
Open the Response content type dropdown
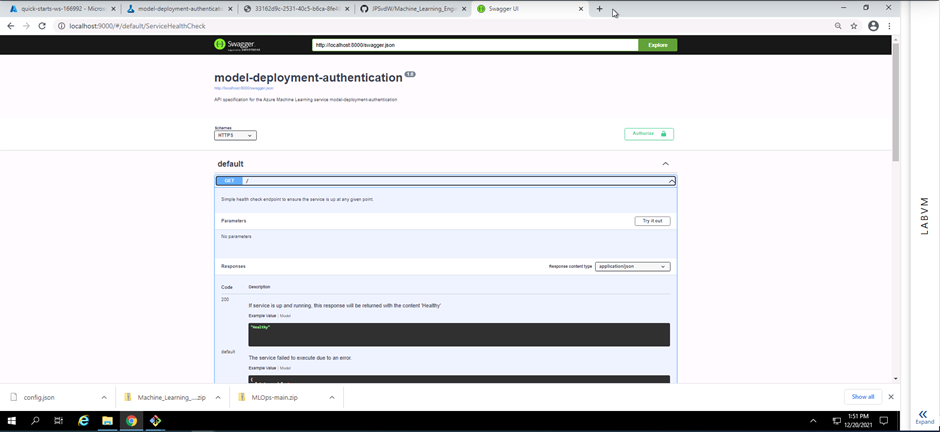(632, 267)
